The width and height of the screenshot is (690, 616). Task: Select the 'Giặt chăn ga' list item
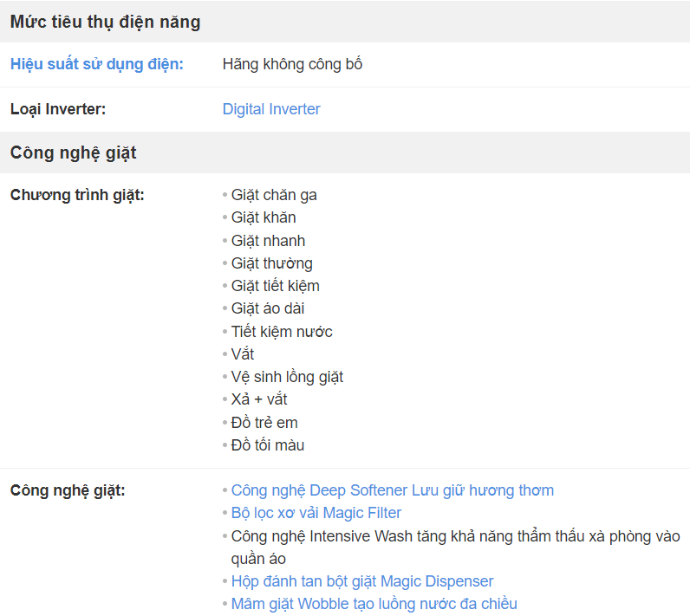274,195
